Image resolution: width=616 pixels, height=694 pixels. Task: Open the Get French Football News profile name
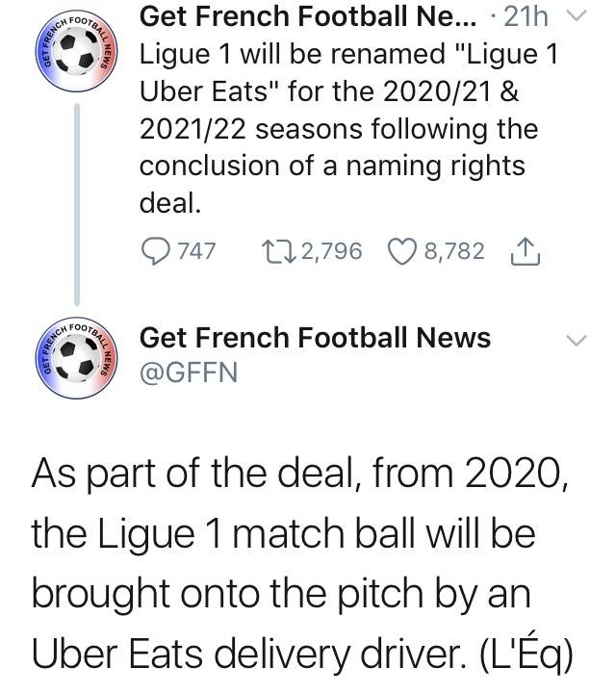tap(315, 338)
